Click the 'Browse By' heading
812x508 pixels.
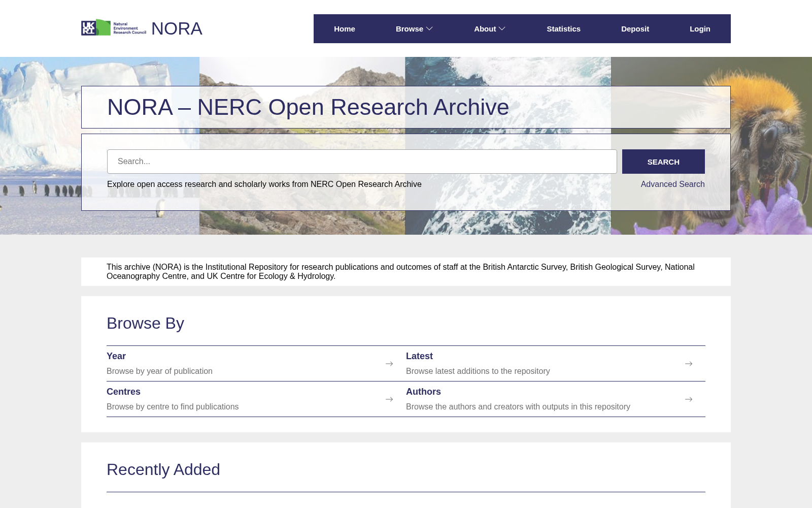click(x=145, y=323)
